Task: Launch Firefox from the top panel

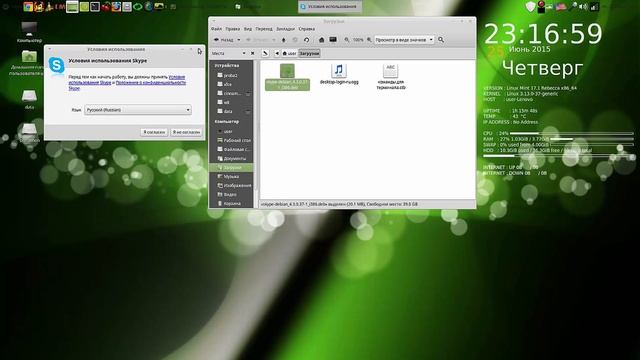Action: (x=116, y=7)
